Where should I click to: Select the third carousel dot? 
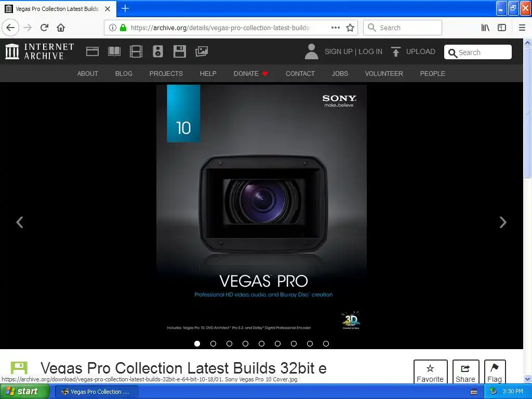click(229, 344)
